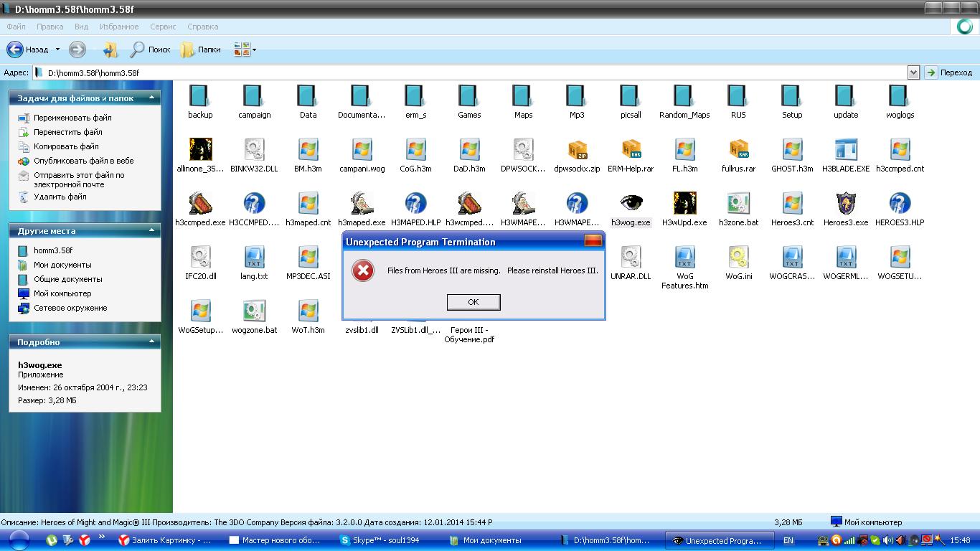Image resolution: width=980 pixels, height=551 pixels.
Task: Select the BINKW32.DLL file icon
Action: [254, 149]
